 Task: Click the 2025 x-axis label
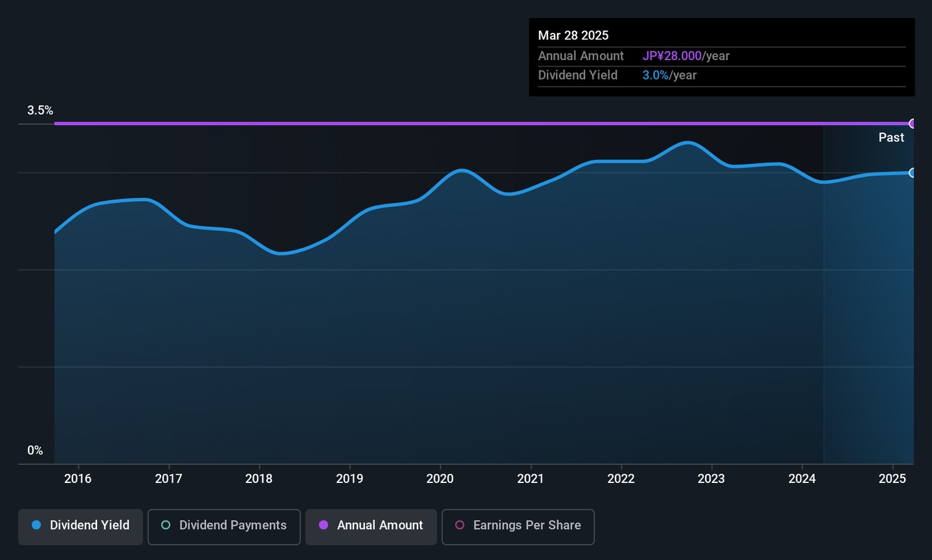pos(893,479)
